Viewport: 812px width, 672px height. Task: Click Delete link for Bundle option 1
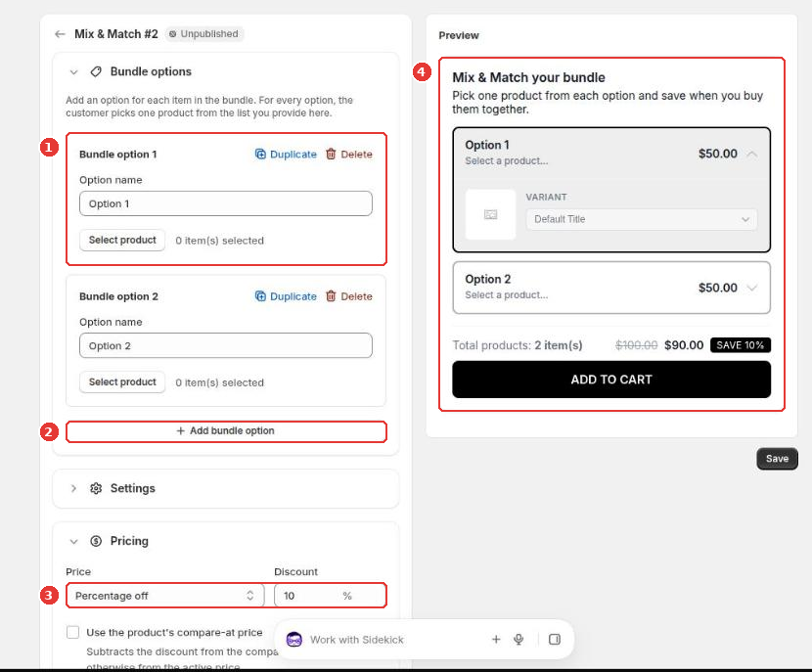pos(356,155)
